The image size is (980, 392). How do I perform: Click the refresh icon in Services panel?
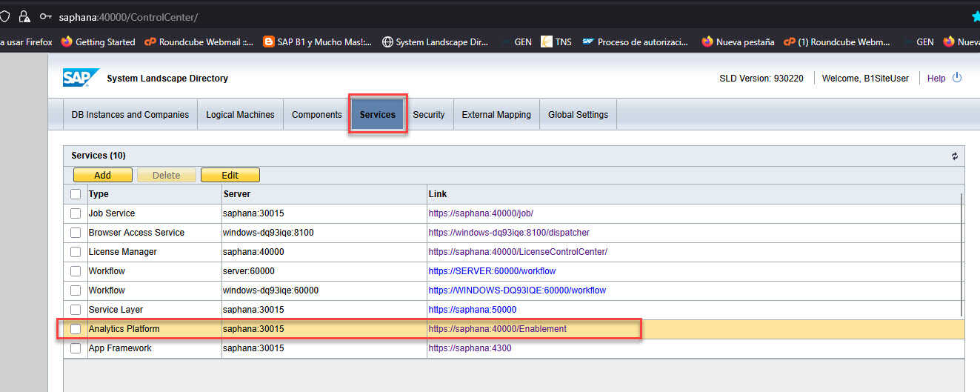(954, 156)
